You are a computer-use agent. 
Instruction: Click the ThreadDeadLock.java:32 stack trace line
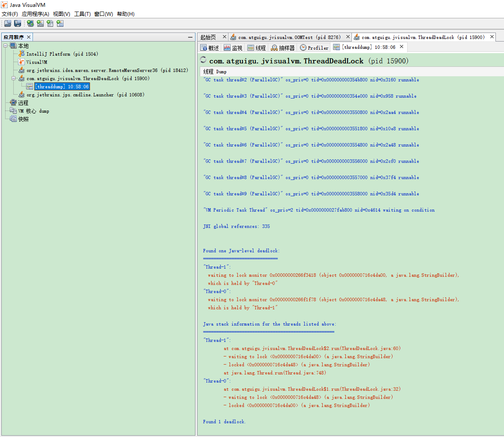(312, 389)
